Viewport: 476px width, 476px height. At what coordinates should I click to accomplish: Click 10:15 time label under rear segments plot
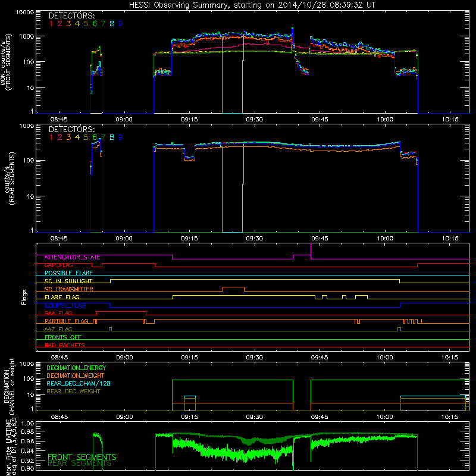pos(450,239)
